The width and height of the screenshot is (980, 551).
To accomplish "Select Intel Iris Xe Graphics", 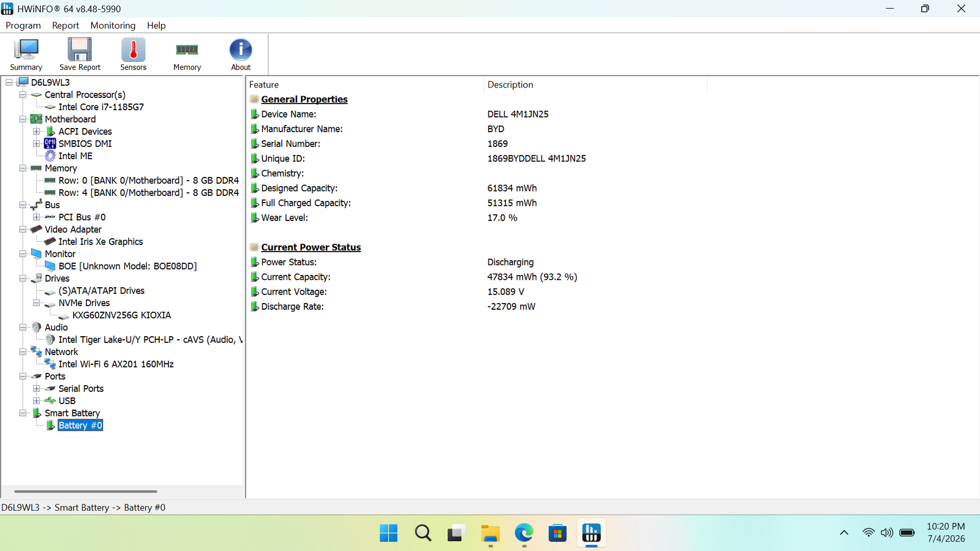I will tap(100, 242).
